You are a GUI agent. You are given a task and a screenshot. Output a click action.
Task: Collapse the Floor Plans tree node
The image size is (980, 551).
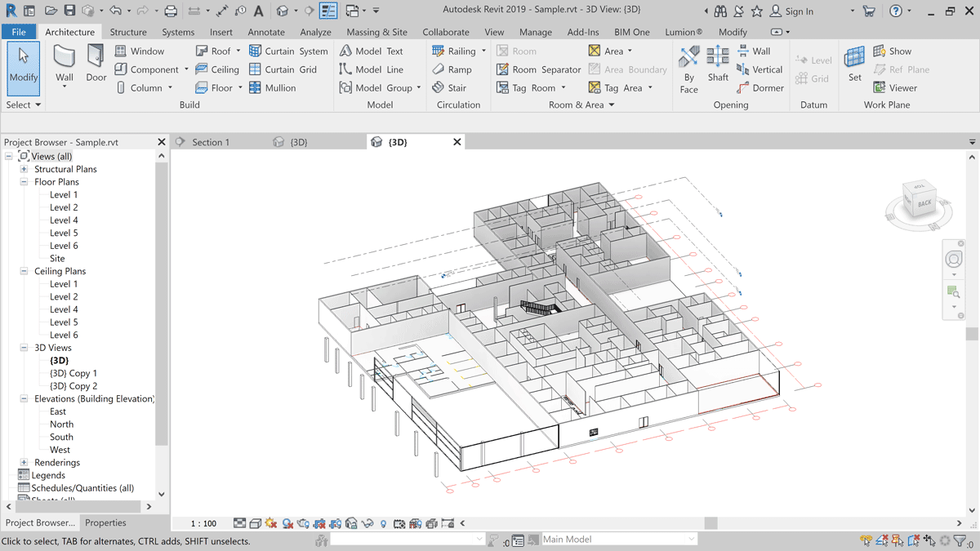click(24, 182)
